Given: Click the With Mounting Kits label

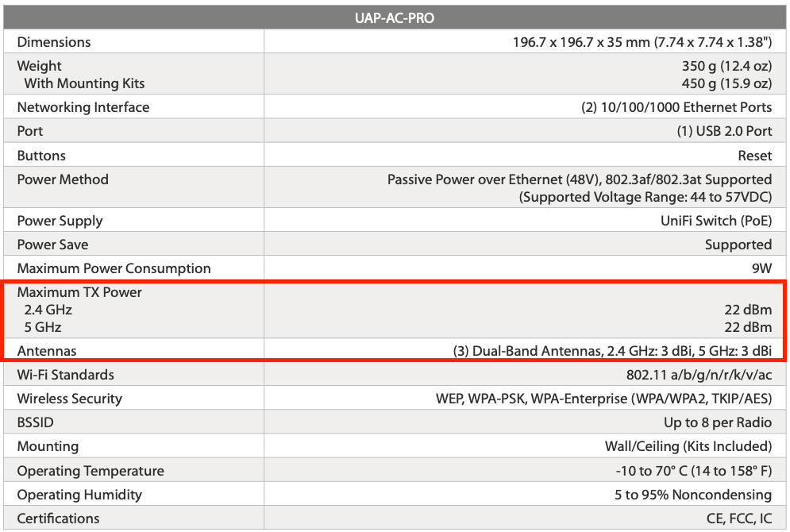Looking at the screenshot, I should point(84,83).
